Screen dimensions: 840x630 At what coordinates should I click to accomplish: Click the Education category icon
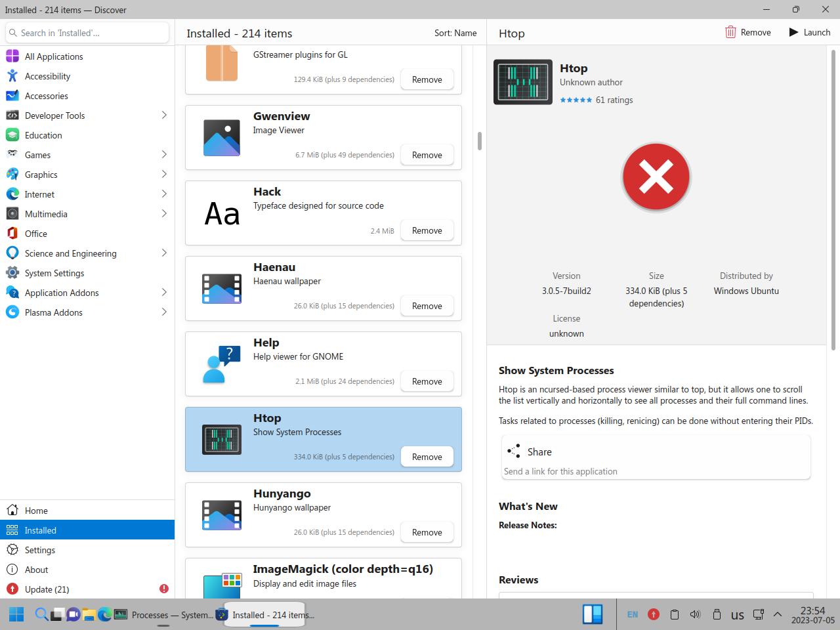coord(12,135)
